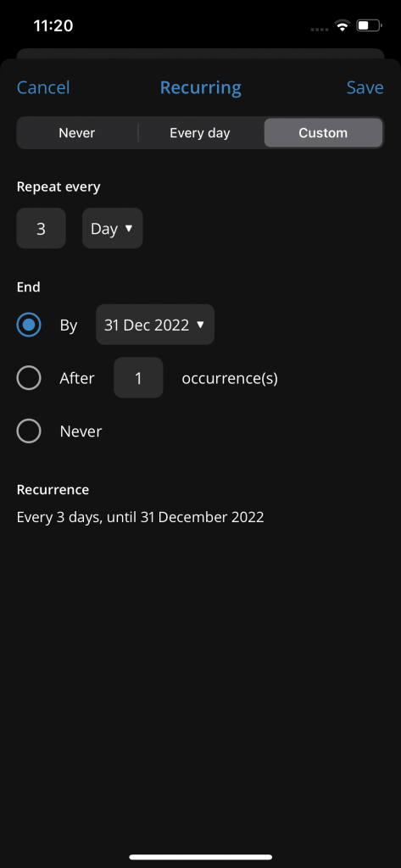Tap the cellular signal dots icon

[x=320, y=30]
